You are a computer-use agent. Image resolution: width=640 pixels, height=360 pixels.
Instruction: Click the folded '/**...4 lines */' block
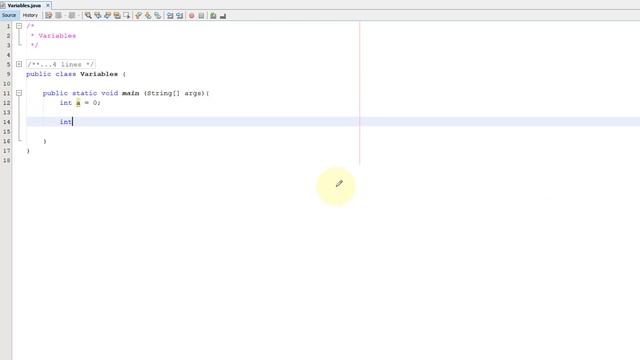61,64
